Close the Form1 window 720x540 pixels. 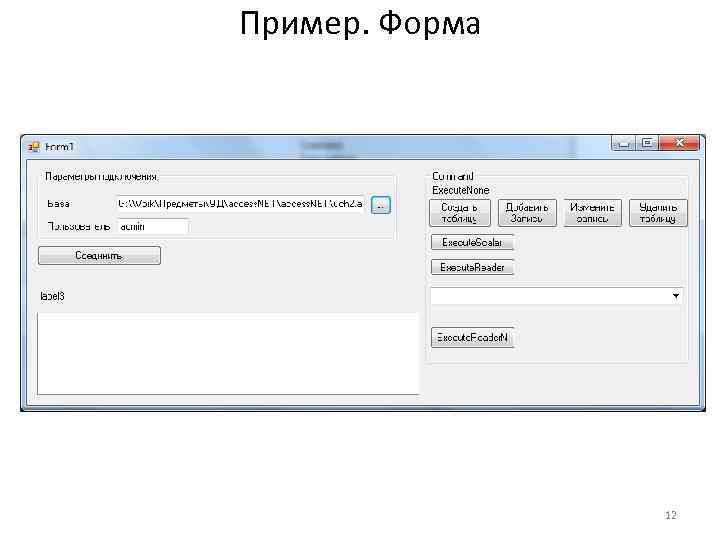click(679, 143)
